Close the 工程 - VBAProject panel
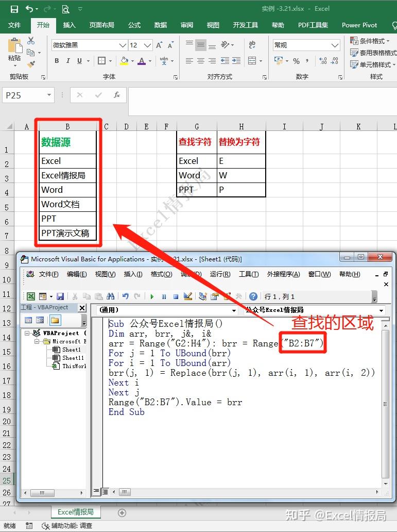Screen dimensions: 397x532 click(x=82, y=308)
